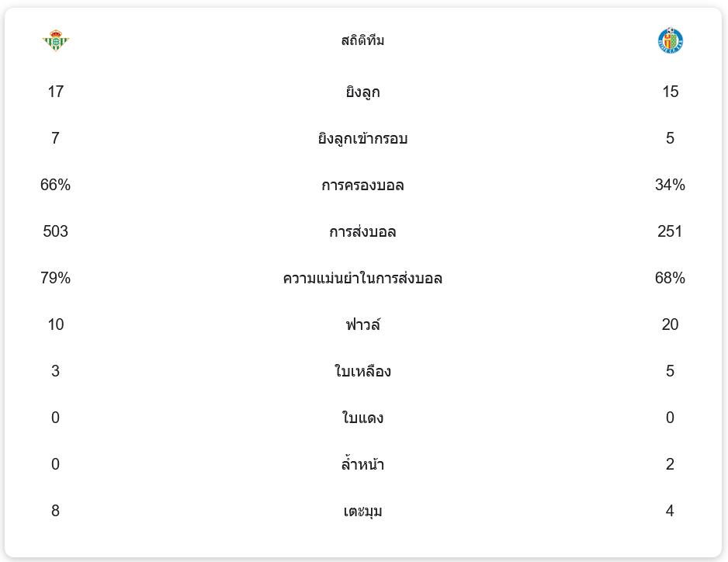The height and width of the screenshot is (562, 728).
Task: Select the "การส่งบอล" passes label
Action: (x=362, y=232)
